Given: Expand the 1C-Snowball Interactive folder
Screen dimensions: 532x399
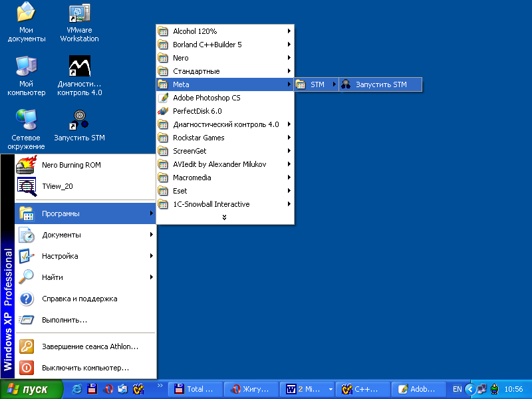Looking at the screenshot, I should pos(225,204).
